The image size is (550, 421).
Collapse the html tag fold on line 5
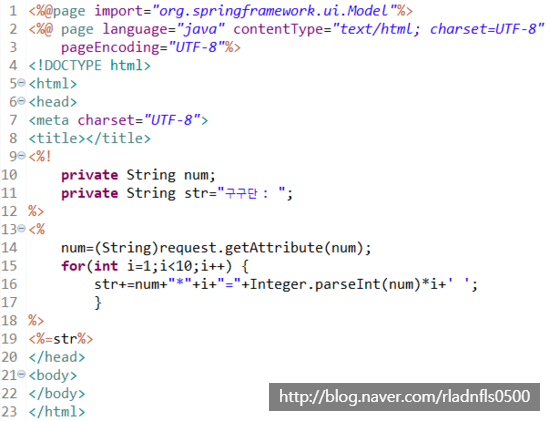(21, 83)
